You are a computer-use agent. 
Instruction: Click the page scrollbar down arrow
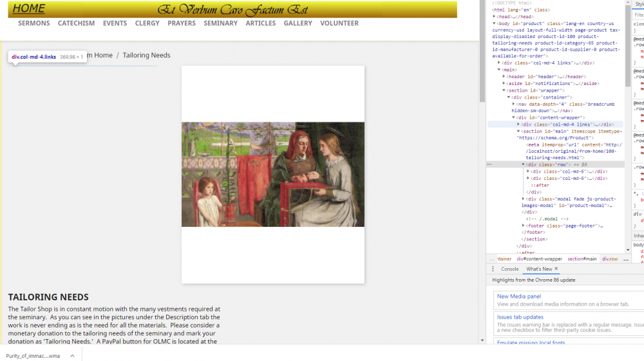482,340
